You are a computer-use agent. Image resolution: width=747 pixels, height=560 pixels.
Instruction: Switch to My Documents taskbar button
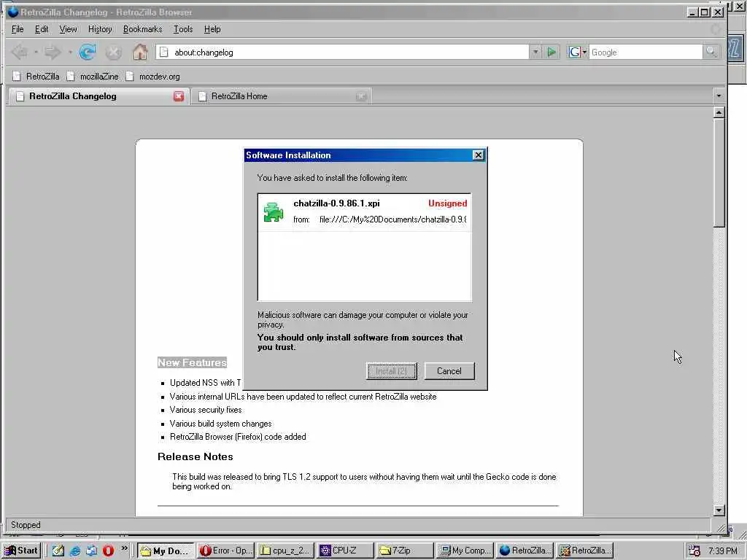[x=166, y=551]
